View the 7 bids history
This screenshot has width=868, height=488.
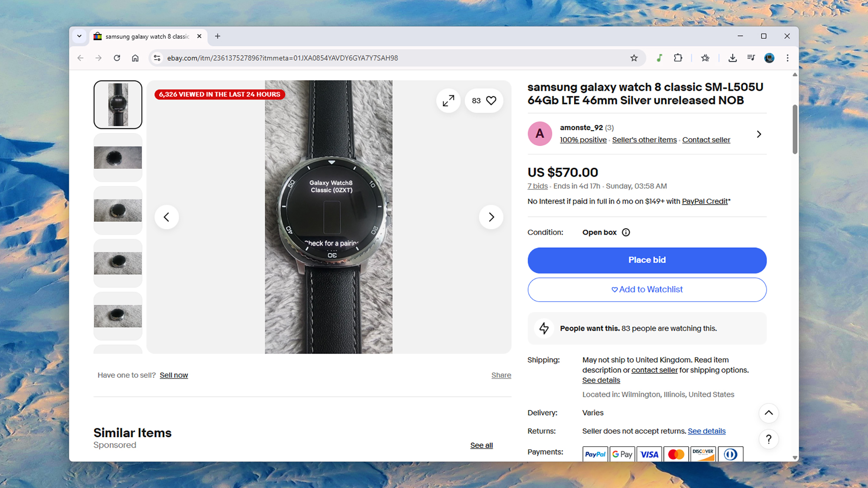coord(538,186)
